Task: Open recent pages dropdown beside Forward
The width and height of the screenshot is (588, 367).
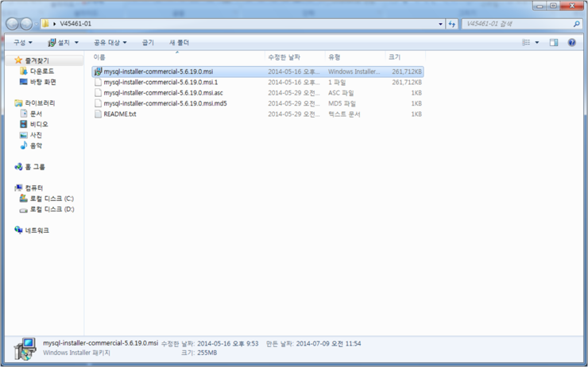Action: click(37, 24)
